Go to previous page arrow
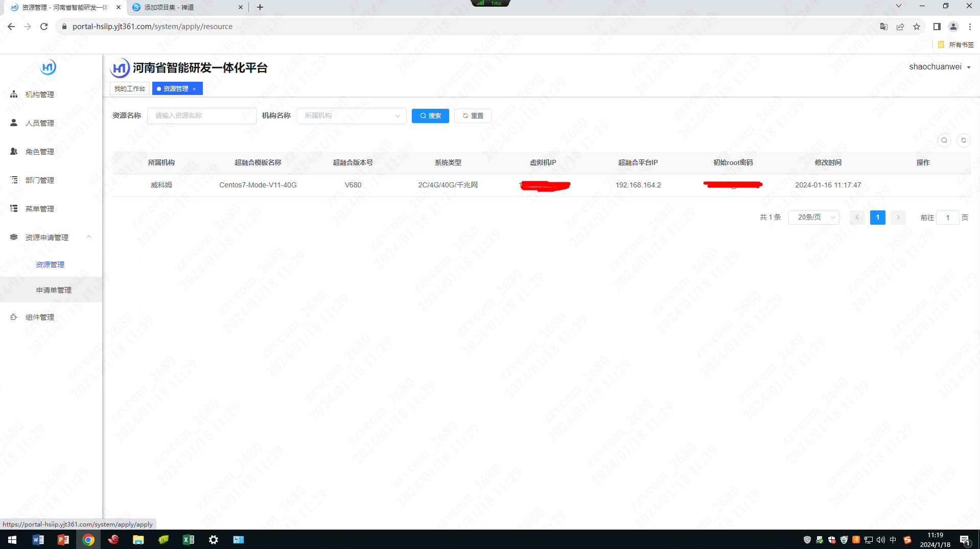 click(857, 218)
